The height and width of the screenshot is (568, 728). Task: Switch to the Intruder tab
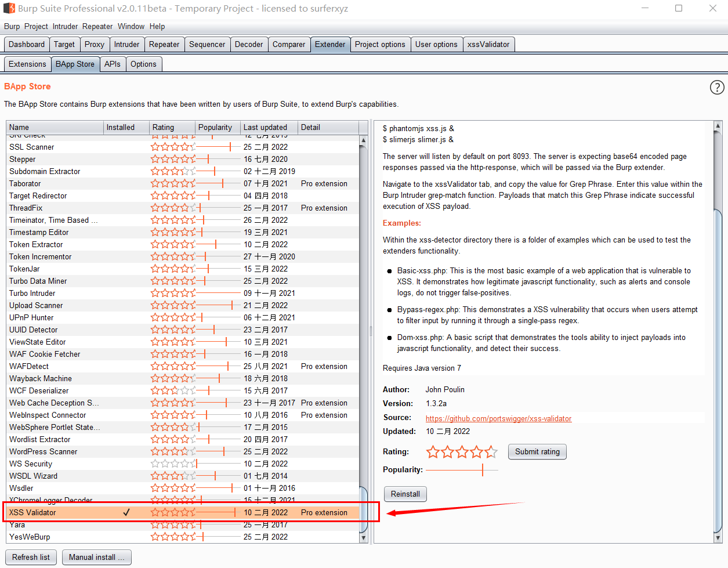pyautogui.click(x=126, y=44)
